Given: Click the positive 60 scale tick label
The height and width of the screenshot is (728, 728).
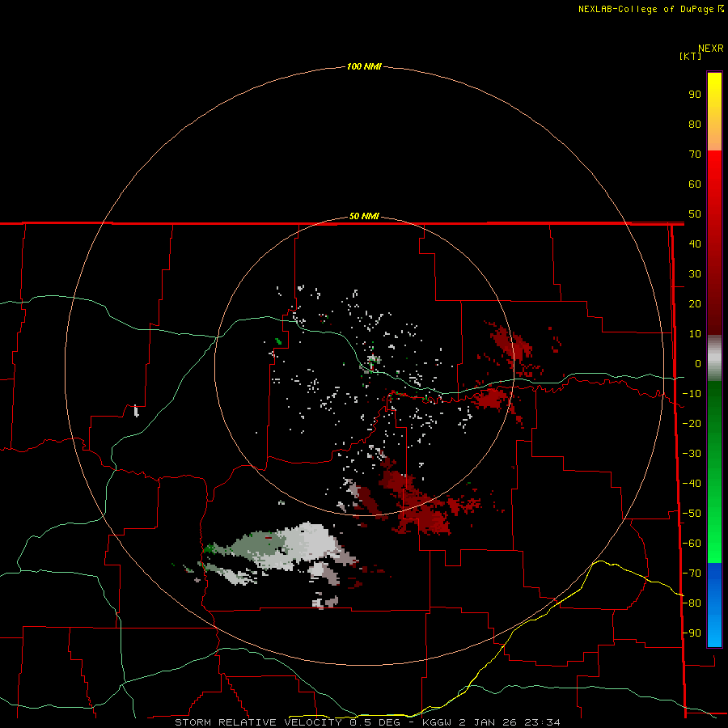Looking at the screenshot, I should 695,184.
